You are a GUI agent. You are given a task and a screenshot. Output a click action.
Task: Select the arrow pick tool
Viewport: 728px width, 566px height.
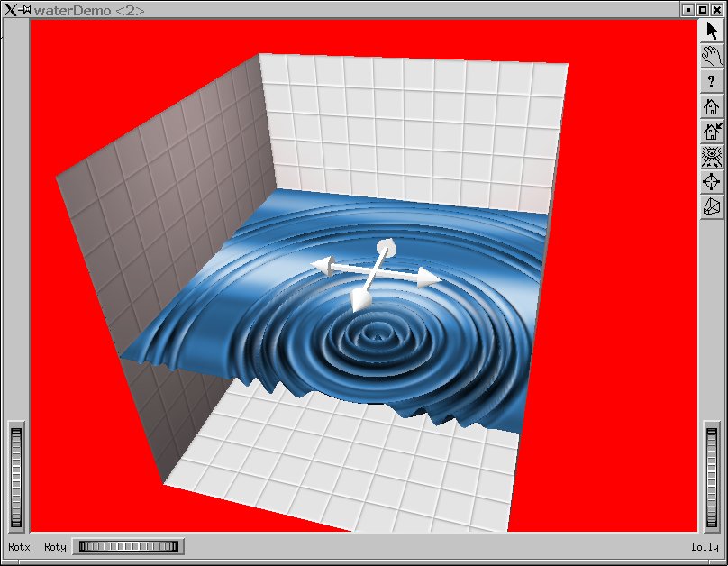tap(711, 31)
